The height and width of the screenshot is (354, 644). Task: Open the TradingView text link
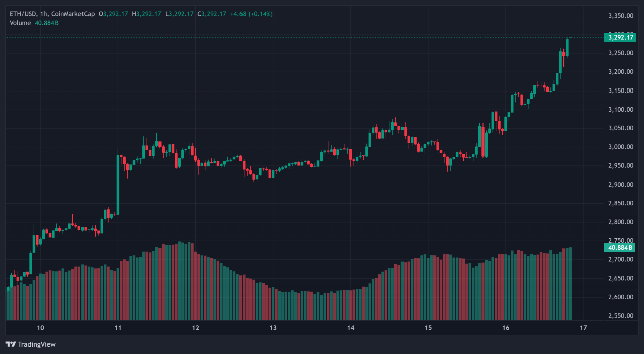36,344
